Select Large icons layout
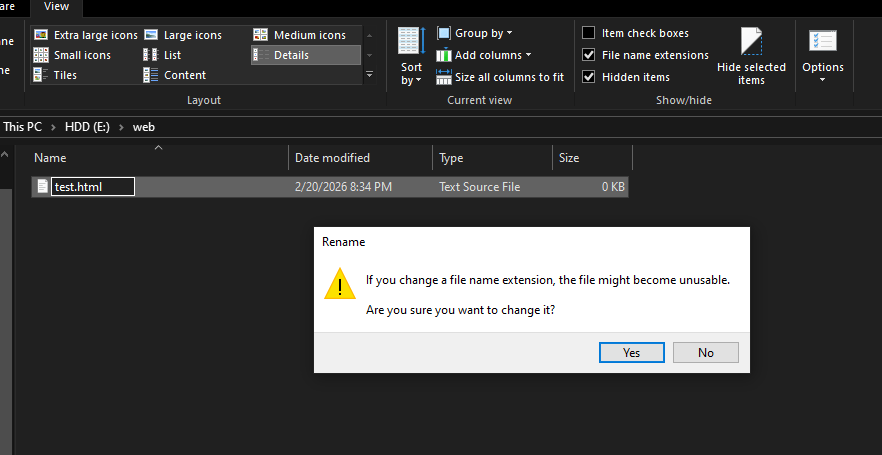 point(183,35)
